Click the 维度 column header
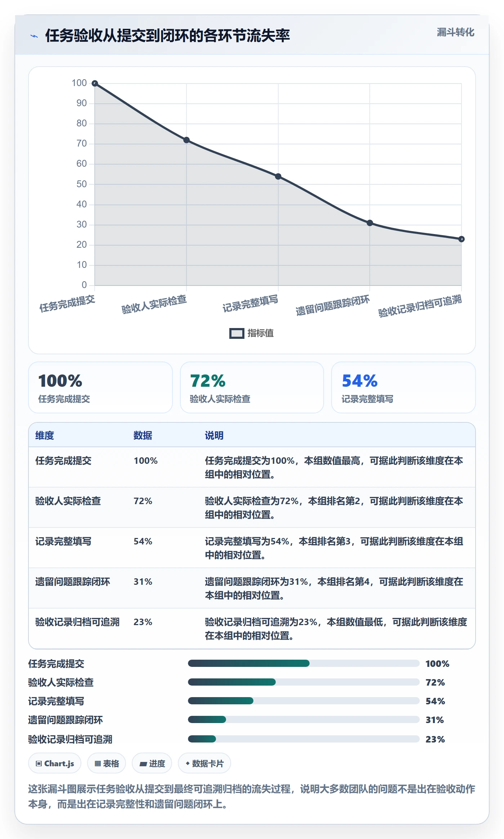 click(x=45, y=435)
